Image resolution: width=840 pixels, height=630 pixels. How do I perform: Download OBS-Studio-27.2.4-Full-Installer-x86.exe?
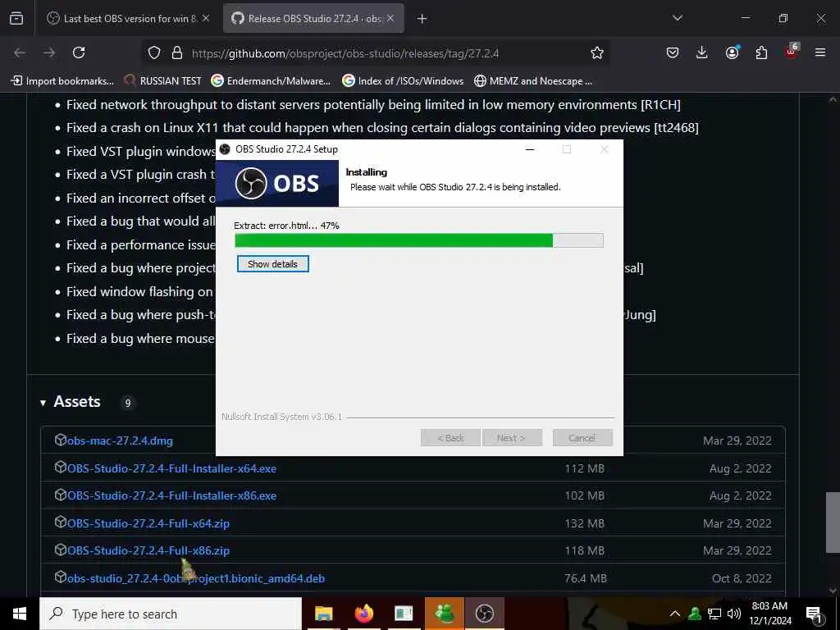point(172,496)
